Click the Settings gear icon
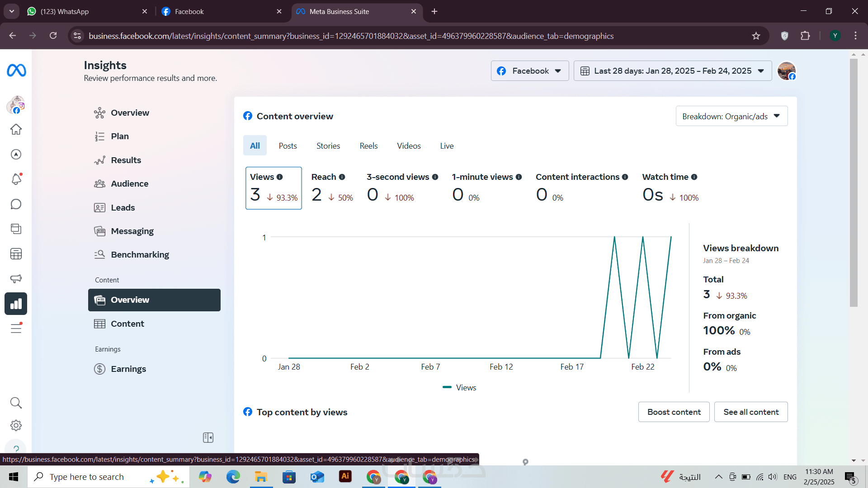This screenshot has height=488, width=868. click(16, 425)
